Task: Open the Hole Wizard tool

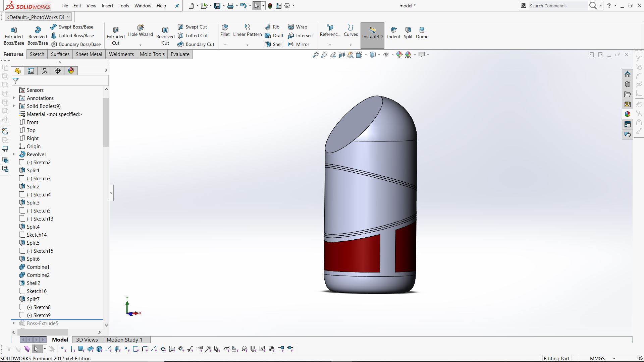Action: [x=140, y=31]
